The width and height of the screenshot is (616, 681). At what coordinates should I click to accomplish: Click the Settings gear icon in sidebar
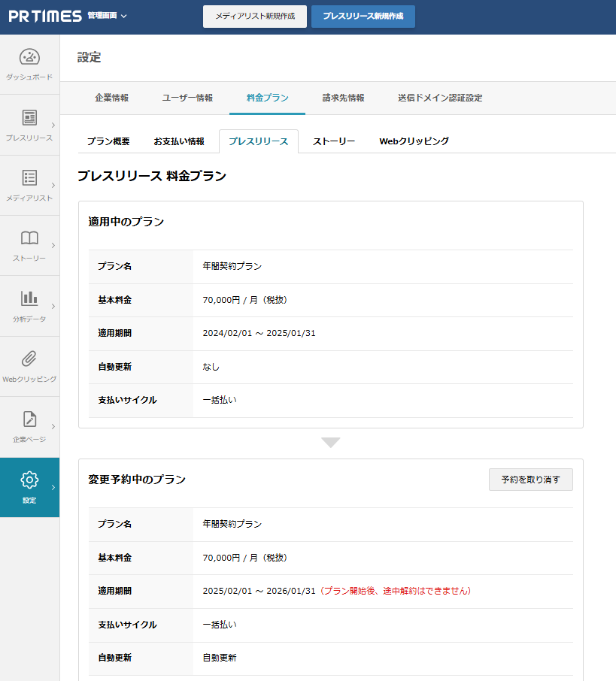[x=29, y=480]
